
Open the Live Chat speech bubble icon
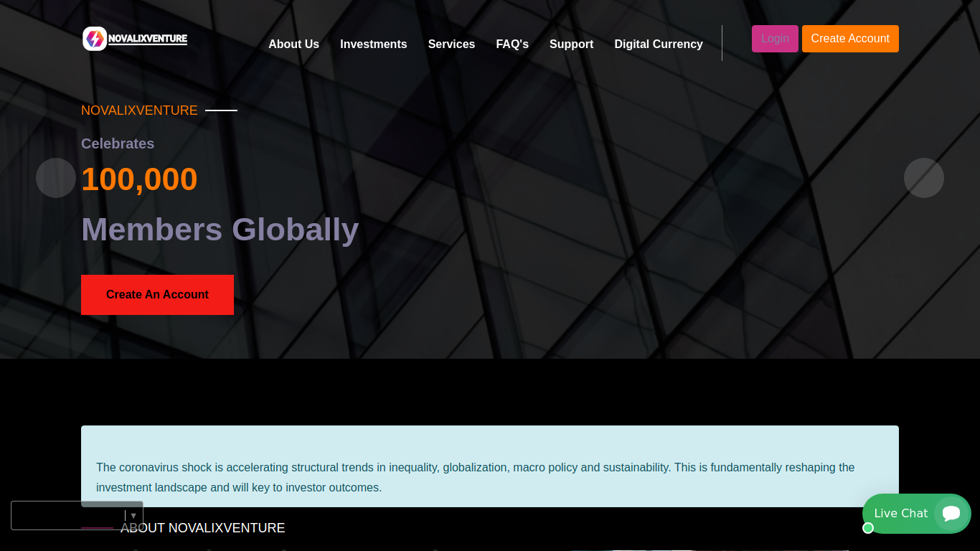click(x=951, y=514)
